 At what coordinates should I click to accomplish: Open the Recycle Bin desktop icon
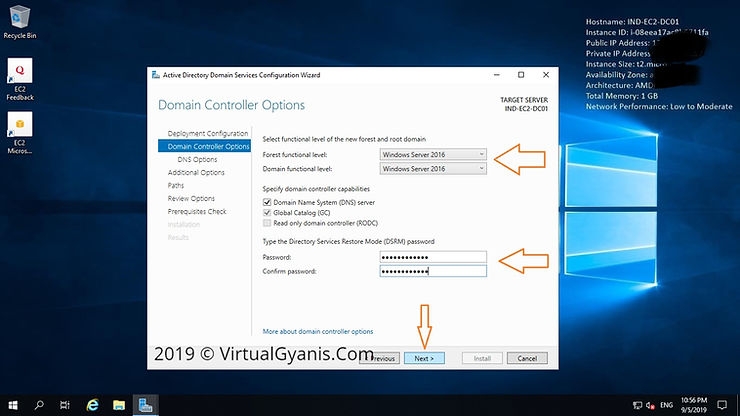tap(20, 18)
